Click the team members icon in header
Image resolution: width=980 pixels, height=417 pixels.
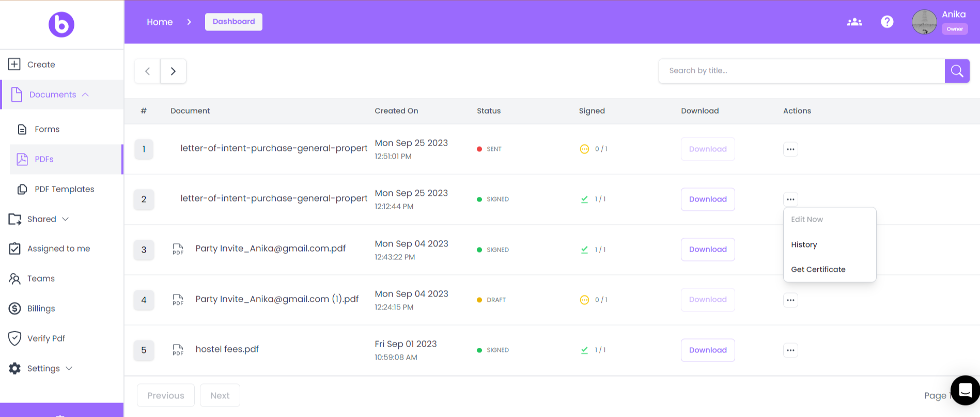click(854, 22)
